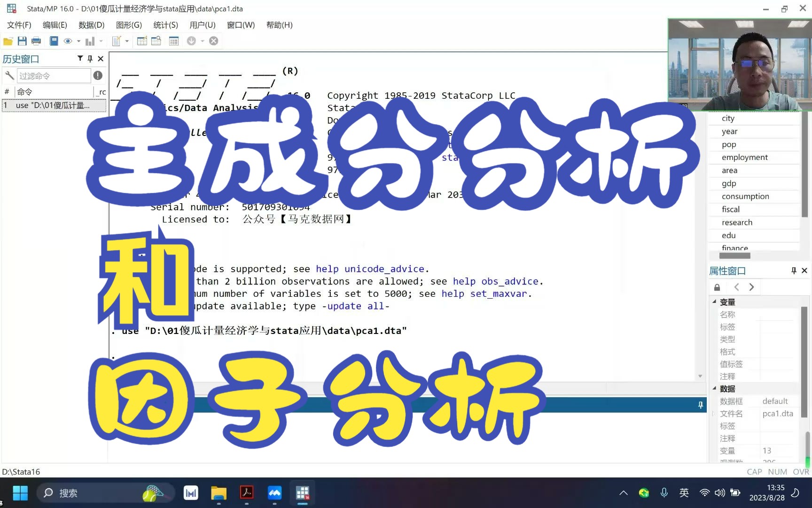This screenshot has height=508, width=812.
Task: Go to next variable in properties
Action: (751, 287)
